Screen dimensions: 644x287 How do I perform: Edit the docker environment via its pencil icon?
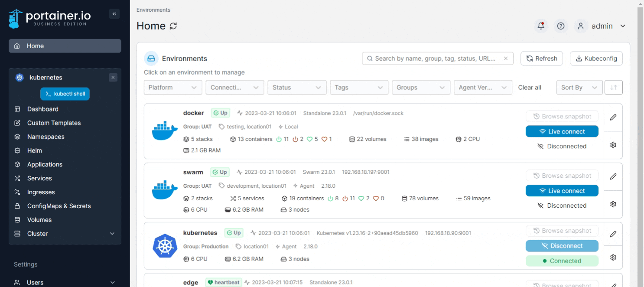click(613, 117)
